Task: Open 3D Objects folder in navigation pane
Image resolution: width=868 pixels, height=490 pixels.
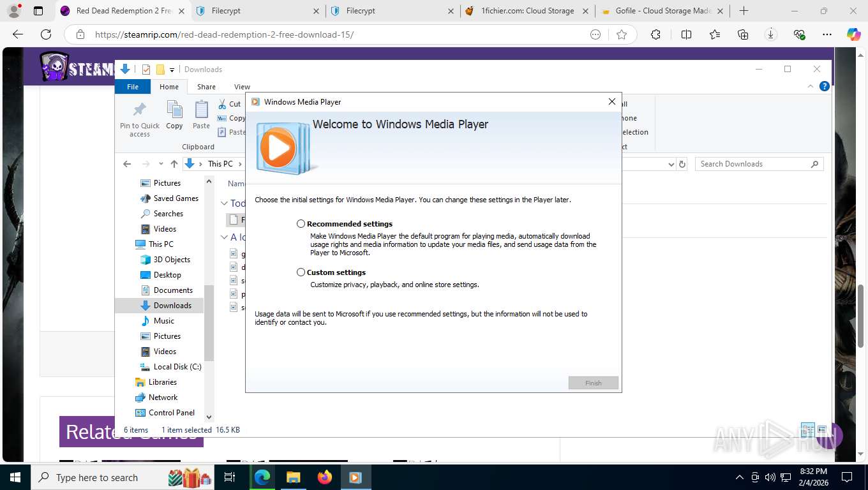Action: tap(172, 260)
